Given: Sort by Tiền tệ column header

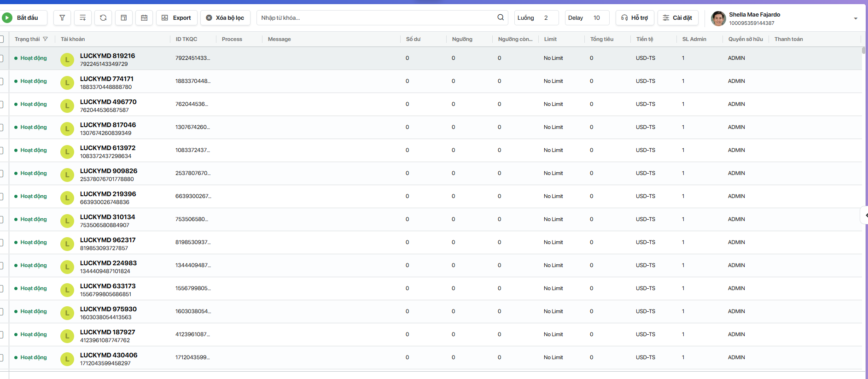Looking at the screenshot, I should pos(645,39).
